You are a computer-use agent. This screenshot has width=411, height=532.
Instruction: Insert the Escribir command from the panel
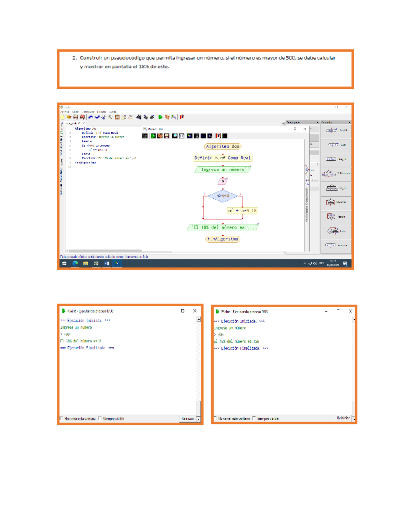336,130
